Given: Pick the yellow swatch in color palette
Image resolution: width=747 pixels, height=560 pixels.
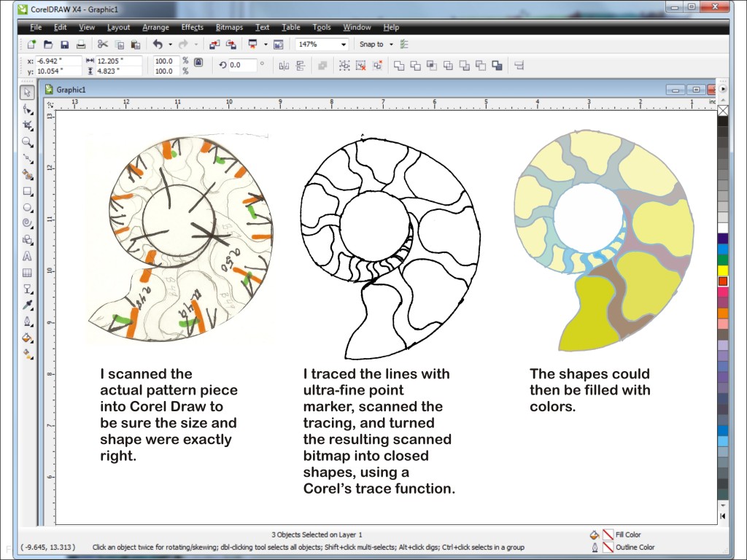Looking at the screenshot, I should point(722,270).
